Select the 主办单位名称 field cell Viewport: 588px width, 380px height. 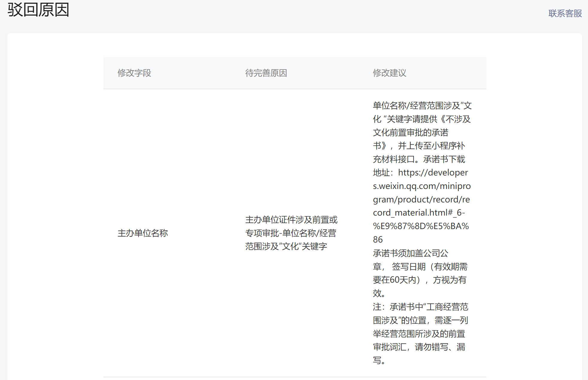point(142,233)
